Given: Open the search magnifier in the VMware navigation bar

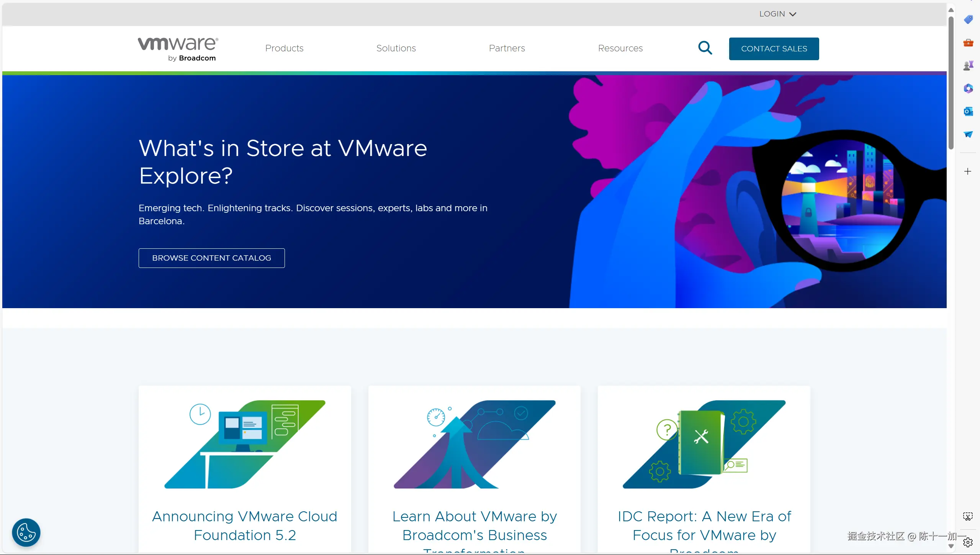Looking at the screenshot, I should click(x=705, y=48).
